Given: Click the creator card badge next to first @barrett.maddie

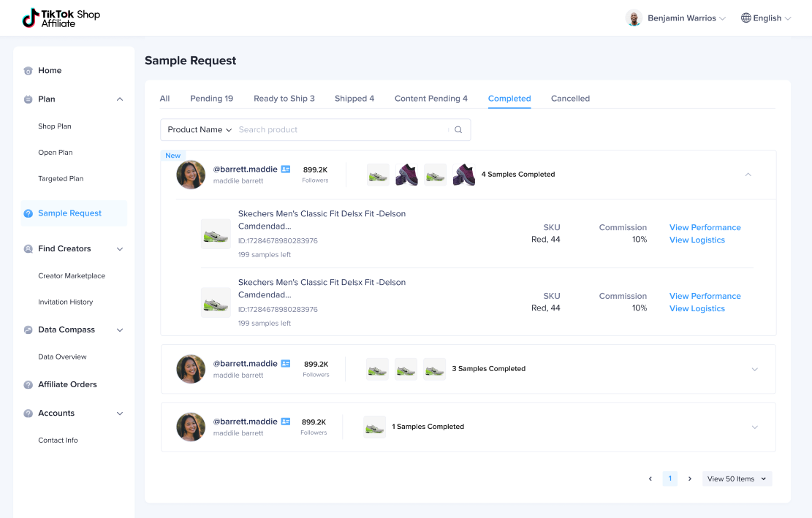Looking at the screenshot, I should point(286,170).
